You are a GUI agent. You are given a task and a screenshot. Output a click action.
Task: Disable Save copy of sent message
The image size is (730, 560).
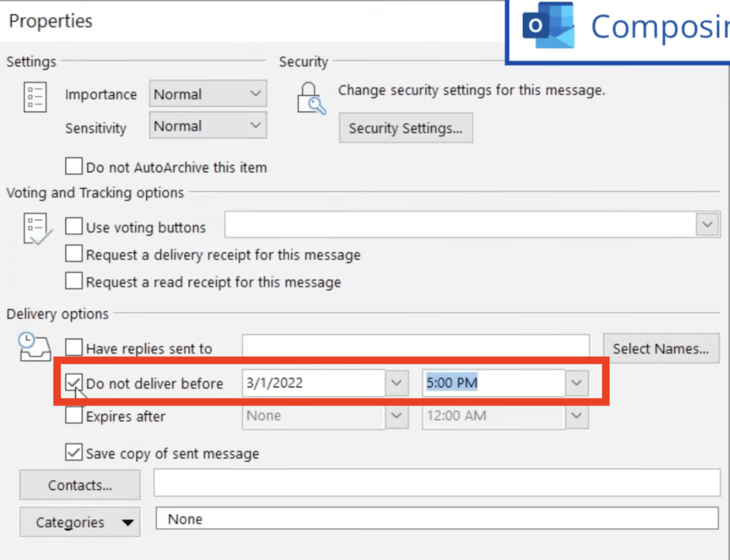click(73, 452)
